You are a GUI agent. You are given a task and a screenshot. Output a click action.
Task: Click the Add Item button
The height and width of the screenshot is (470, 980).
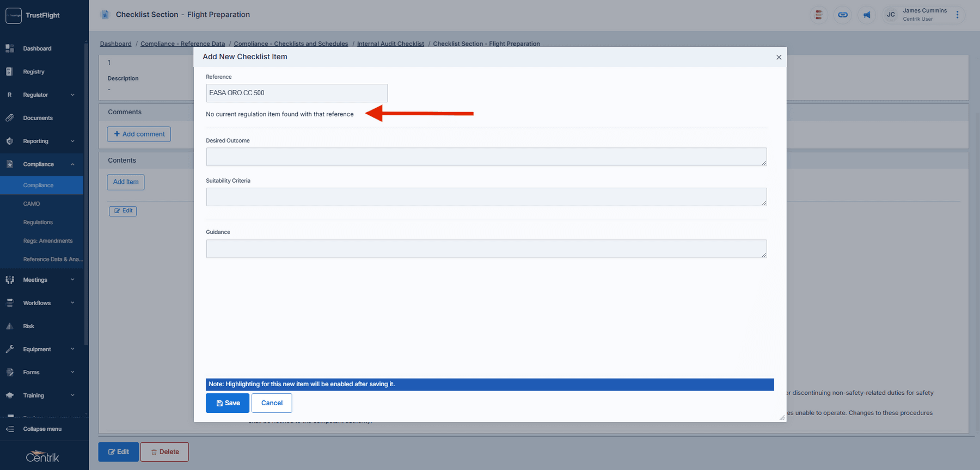[126, 182]
